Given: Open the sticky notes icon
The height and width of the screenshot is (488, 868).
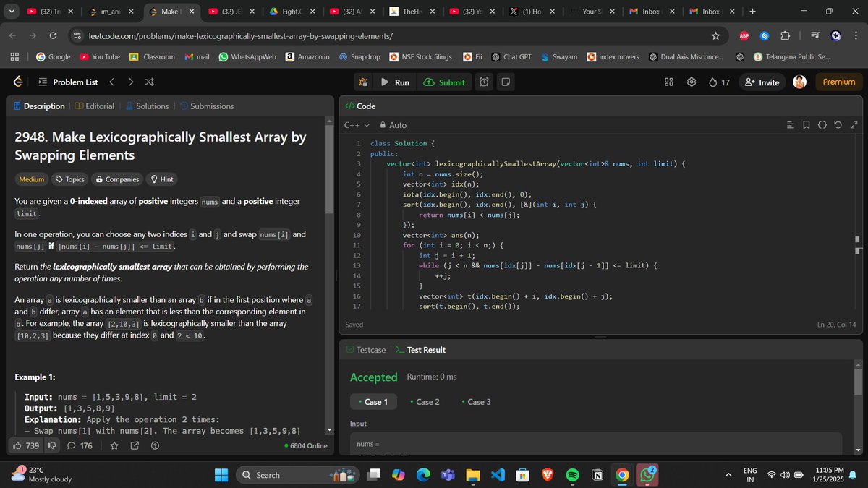Looking at the screenshot, I should 506,82.
